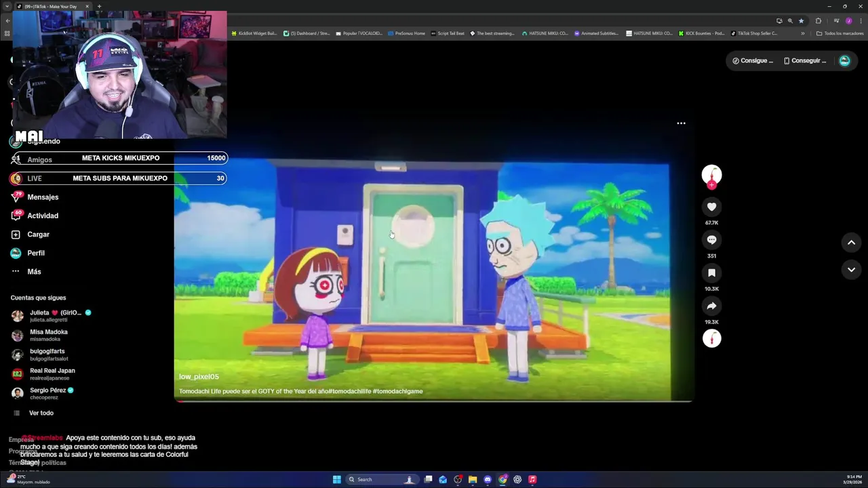Screen dimensions: 868x488
Task: Open the followed account Real Real Japan
Action: click(43, 374)
